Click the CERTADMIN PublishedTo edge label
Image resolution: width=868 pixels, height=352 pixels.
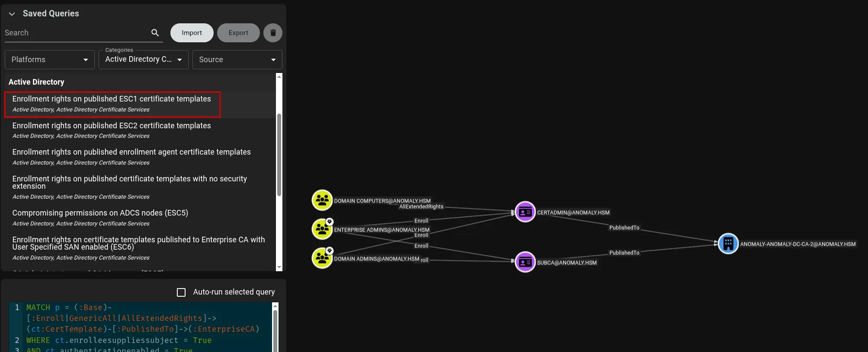point(624,228)
